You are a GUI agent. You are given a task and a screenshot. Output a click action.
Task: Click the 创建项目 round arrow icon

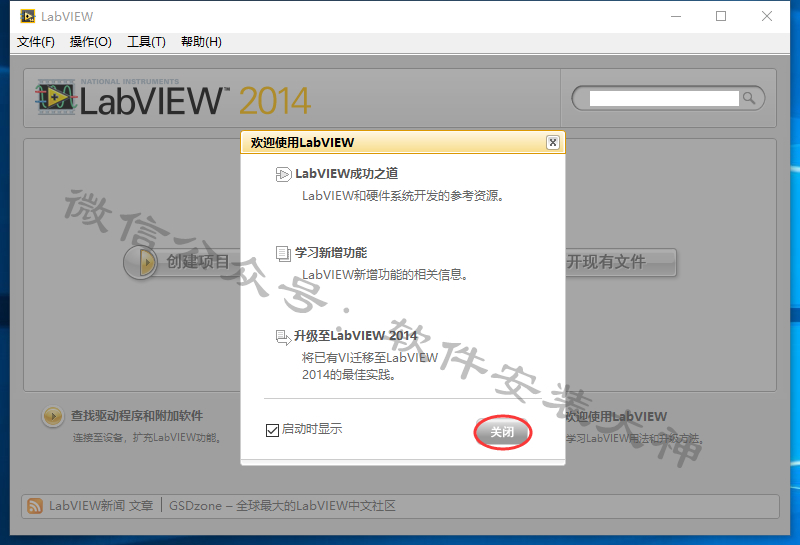pyautogui.click(x=141, y=262)
